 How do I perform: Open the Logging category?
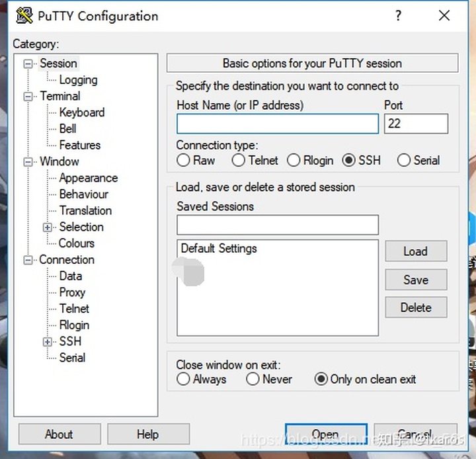pyautogui.click(x=78, y=80)
